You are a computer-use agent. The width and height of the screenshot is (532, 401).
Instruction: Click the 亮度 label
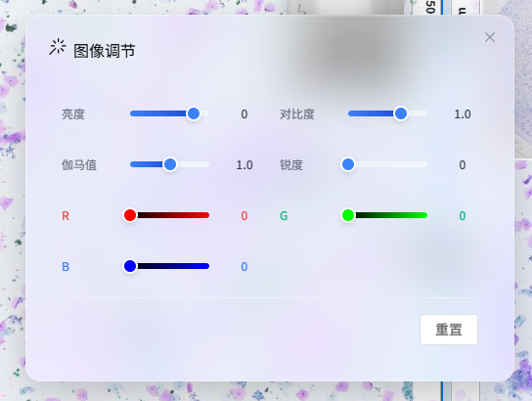coord(73,114)
